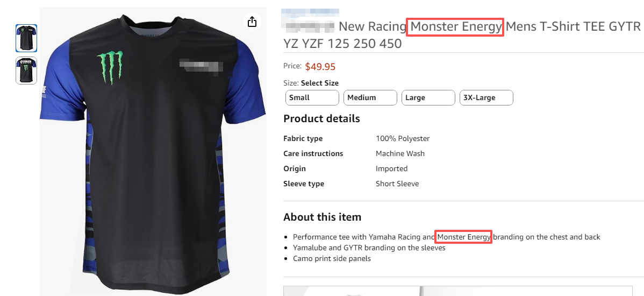Viewport: 644px width, 296px height.
Task: Click the Machine Wash care value
Action: (x=400, y=153)
